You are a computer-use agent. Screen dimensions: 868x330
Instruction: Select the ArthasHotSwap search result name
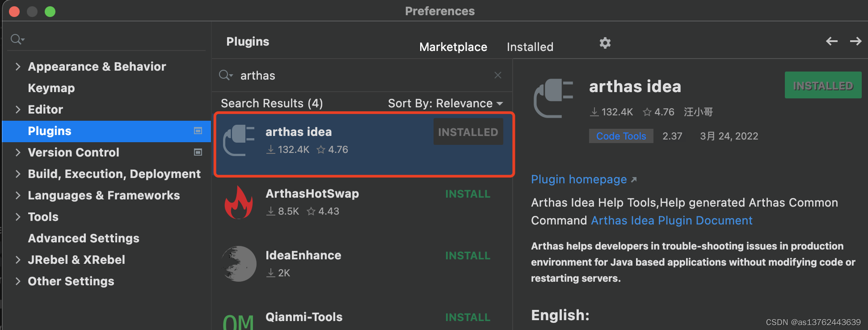[312, 194]
